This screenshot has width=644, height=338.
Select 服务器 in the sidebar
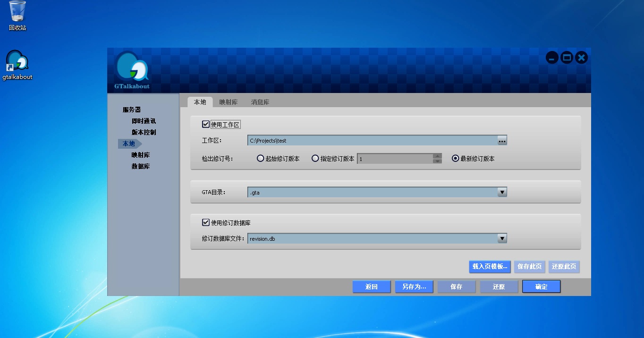pos(132,110)
